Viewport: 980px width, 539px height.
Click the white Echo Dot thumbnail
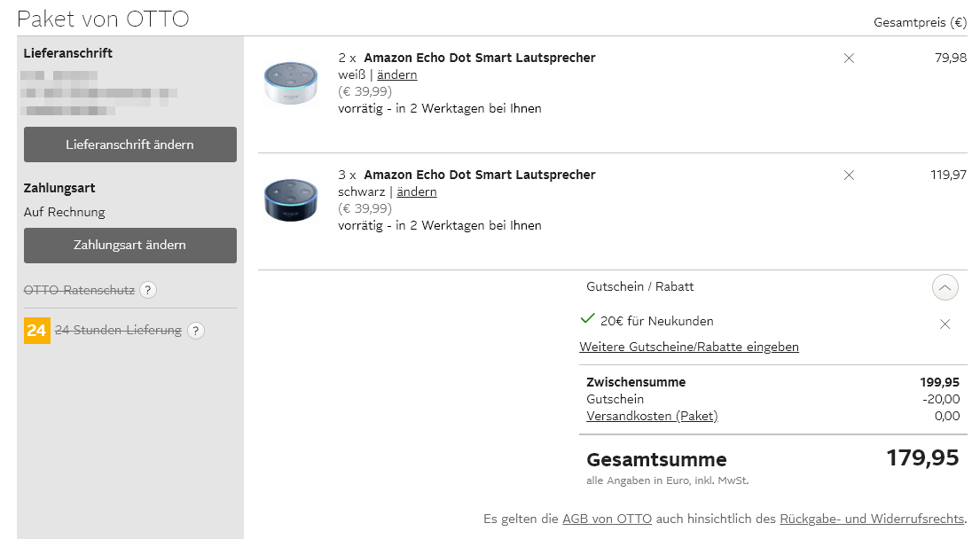(x=291, y=84)
